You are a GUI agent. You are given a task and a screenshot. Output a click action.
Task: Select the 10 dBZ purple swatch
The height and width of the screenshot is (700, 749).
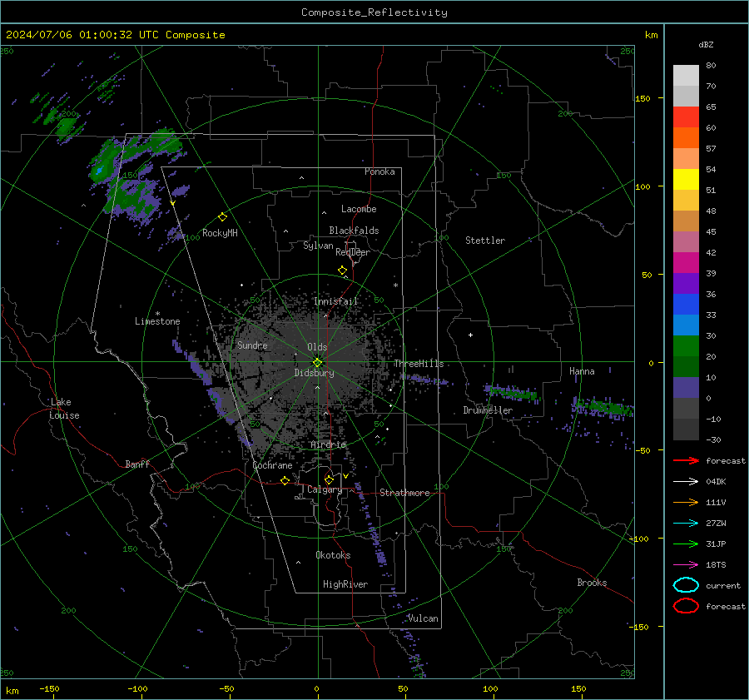tap(686, 388)
